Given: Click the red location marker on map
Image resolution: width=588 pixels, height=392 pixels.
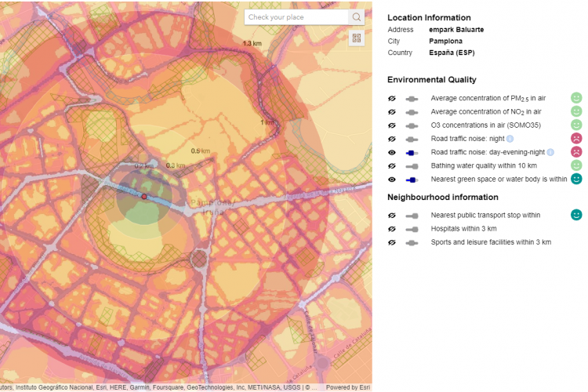Looking at the screenshot, I should [x=144, y=197].
